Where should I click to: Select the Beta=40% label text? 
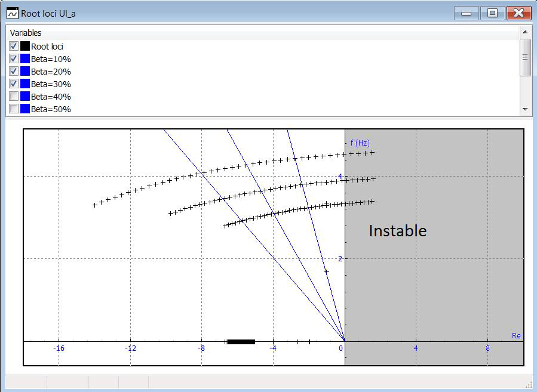point(51,97)
